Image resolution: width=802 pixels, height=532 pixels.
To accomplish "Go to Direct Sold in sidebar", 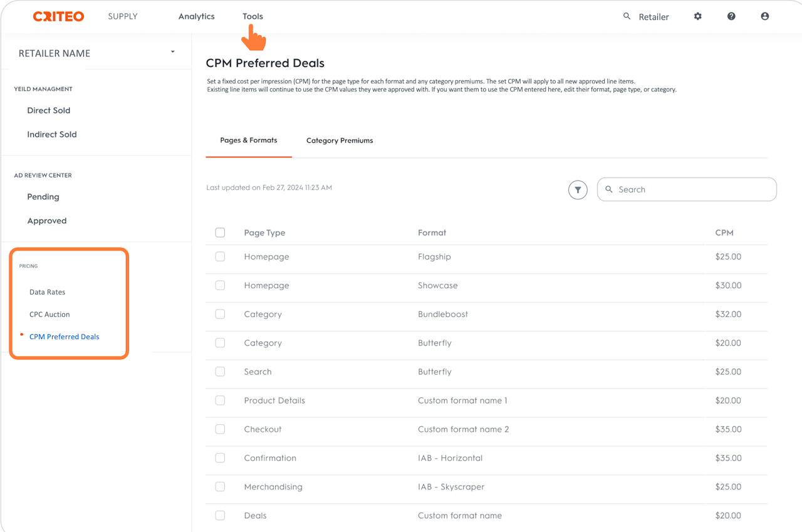I will pyautogui.click(x=49, y=110).
